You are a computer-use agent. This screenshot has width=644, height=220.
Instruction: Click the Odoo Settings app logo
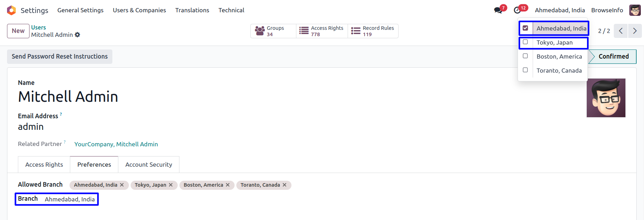[x=12, y=10]
